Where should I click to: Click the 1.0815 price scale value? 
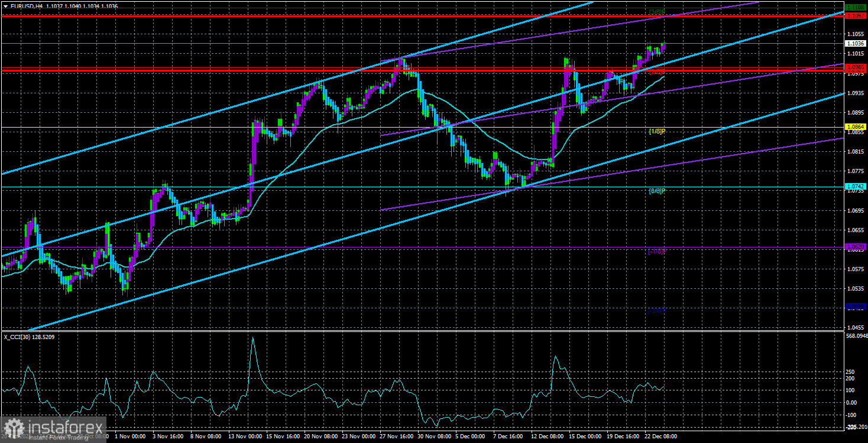tap(855, 152)
